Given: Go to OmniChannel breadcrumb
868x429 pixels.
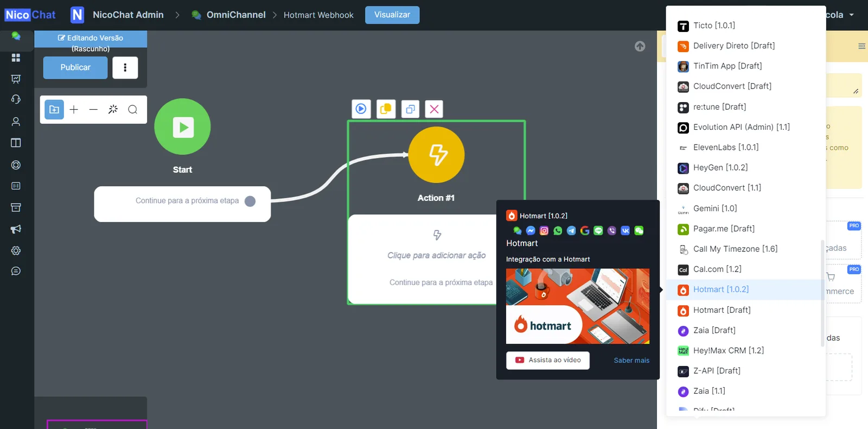Looking at the screenshot, I should [x=236, y=15].
